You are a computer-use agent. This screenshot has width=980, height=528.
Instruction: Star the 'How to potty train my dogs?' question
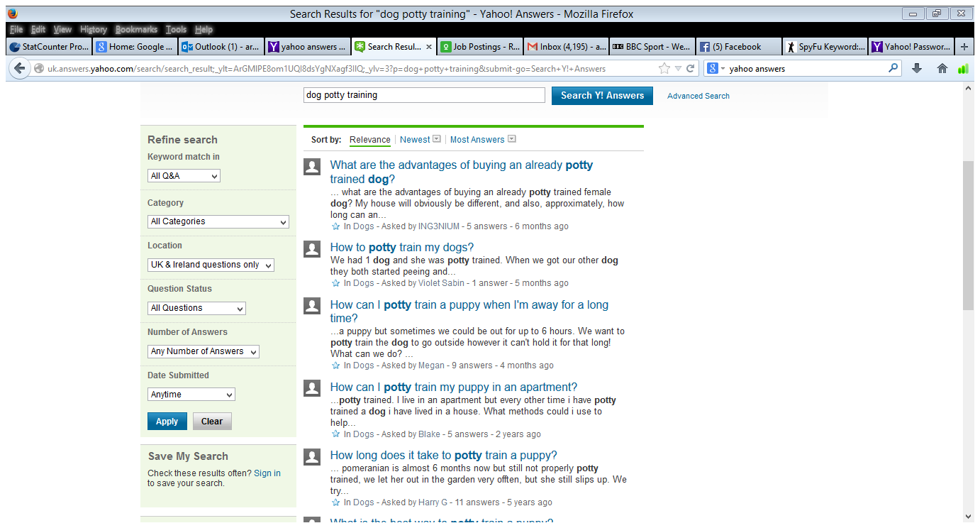(336, 283)
